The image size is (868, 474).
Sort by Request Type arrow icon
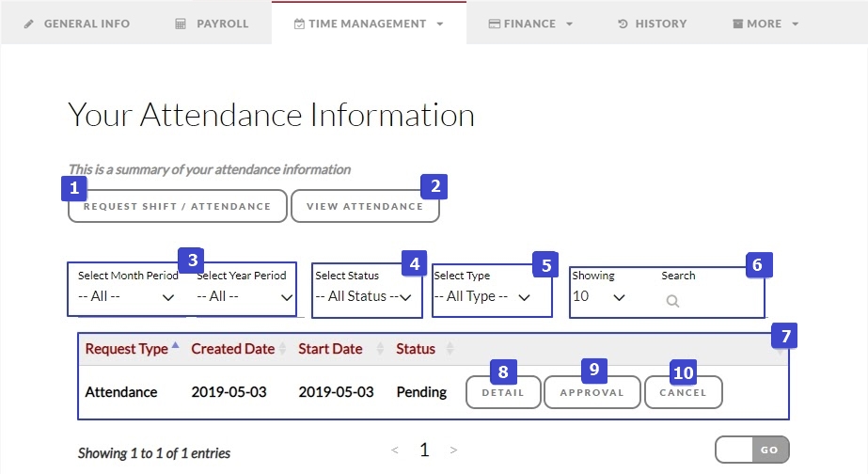(x=176, y=348)
